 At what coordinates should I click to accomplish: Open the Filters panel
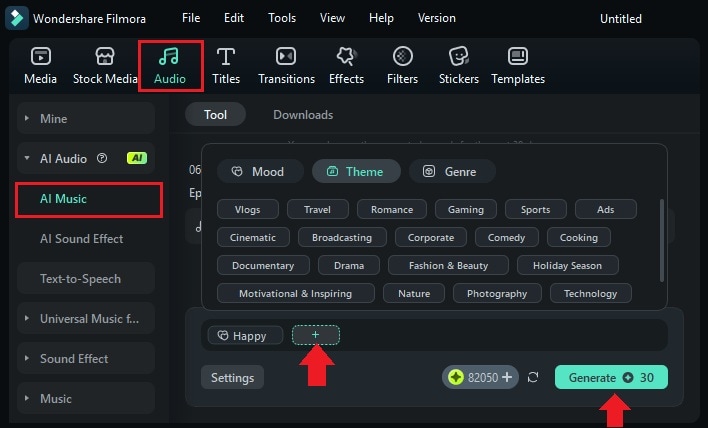[x=402, y=66]
